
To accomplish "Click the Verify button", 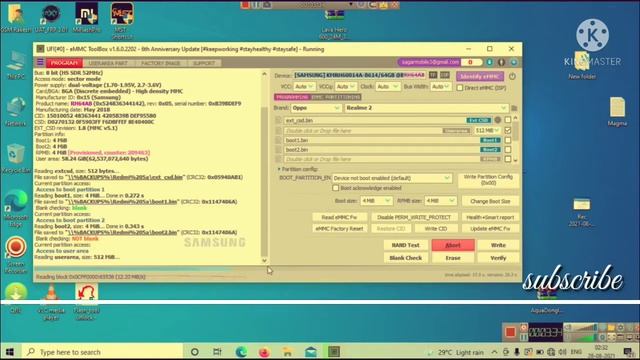I will 498,258.
